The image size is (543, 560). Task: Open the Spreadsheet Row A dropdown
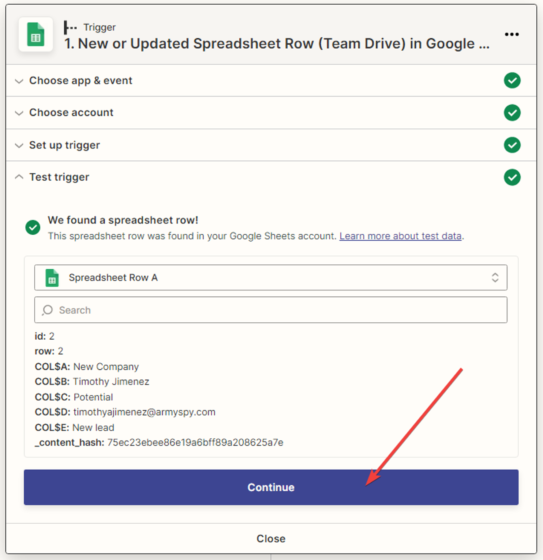[271, 278]
